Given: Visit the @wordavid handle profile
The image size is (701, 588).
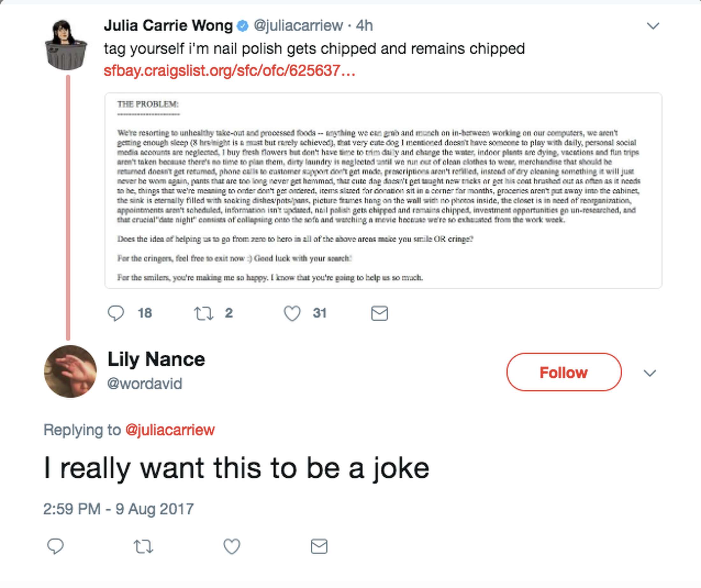Looking at the screenshot, I should 145,384.
